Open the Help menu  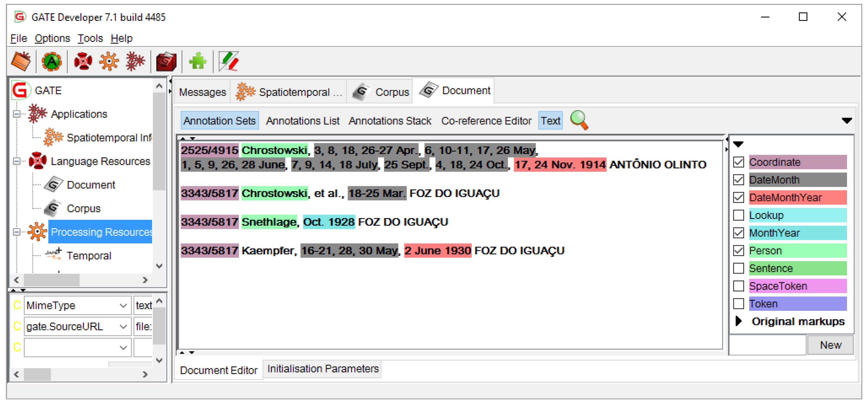[x=122, y=38]
